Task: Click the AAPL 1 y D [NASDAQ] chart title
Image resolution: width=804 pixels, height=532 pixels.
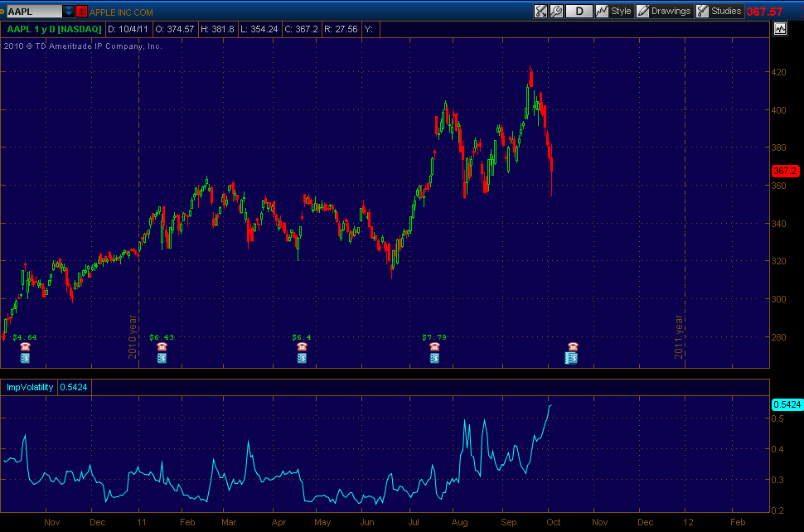Action: point(55,29)
